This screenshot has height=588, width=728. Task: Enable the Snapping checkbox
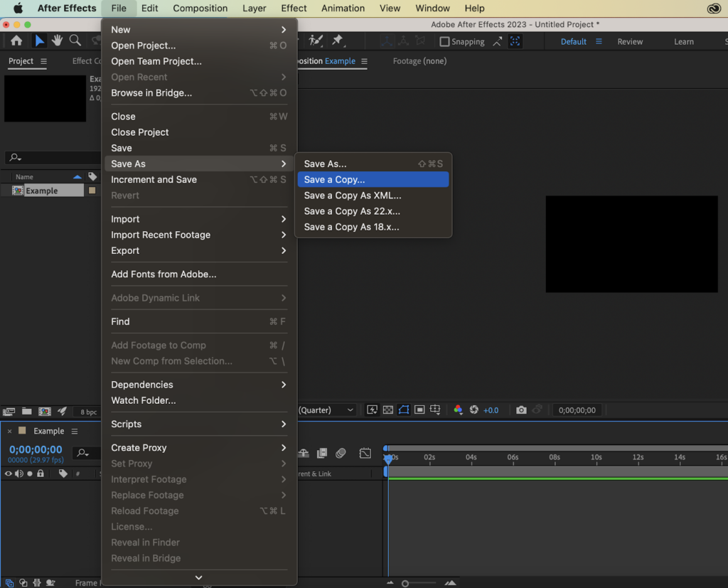pyautogui.click(x=444, y=42)
